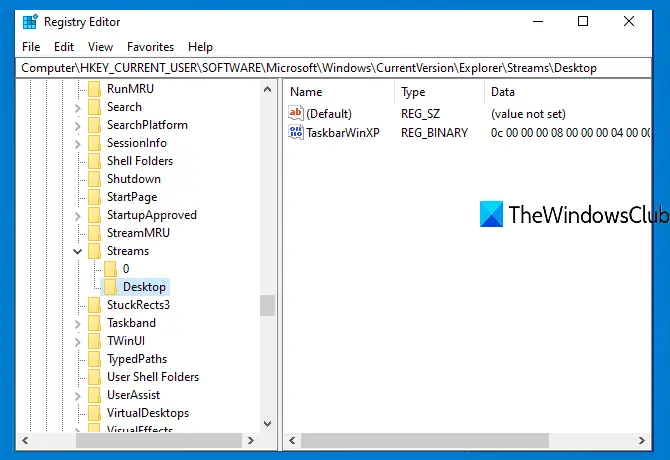The width and height of the screenshot is (670, 460).
Task: Click the TWinUI folder icon
Action: point(94,341)
